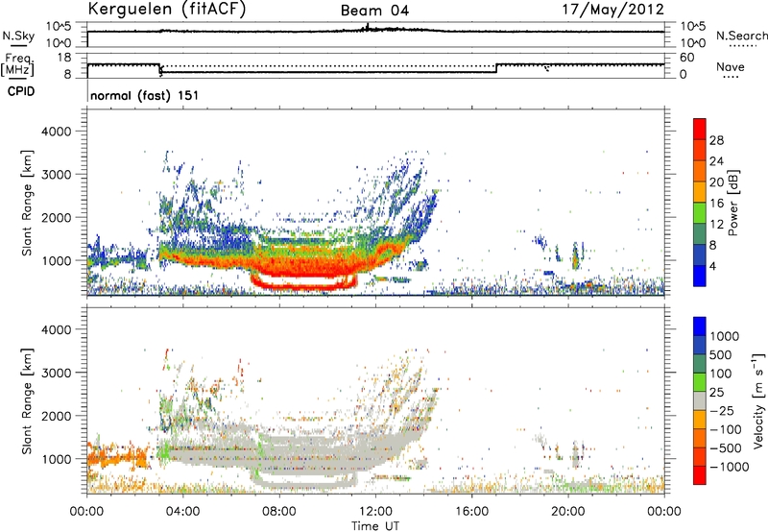This screenshot has width=768, height=532.
Task: Click the gray segment of velocity color bar
Action: tap(700, 400)
